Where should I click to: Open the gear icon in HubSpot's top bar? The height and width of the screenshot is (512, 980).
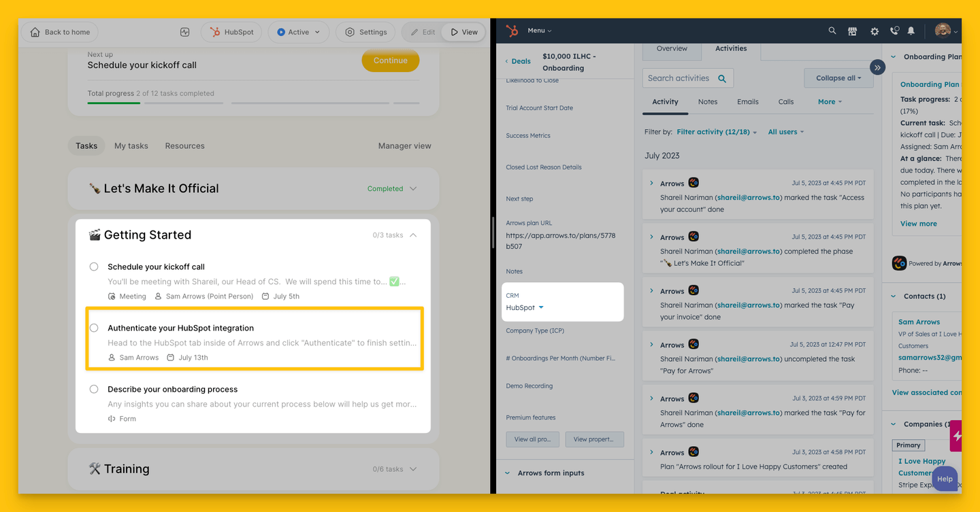875,31
